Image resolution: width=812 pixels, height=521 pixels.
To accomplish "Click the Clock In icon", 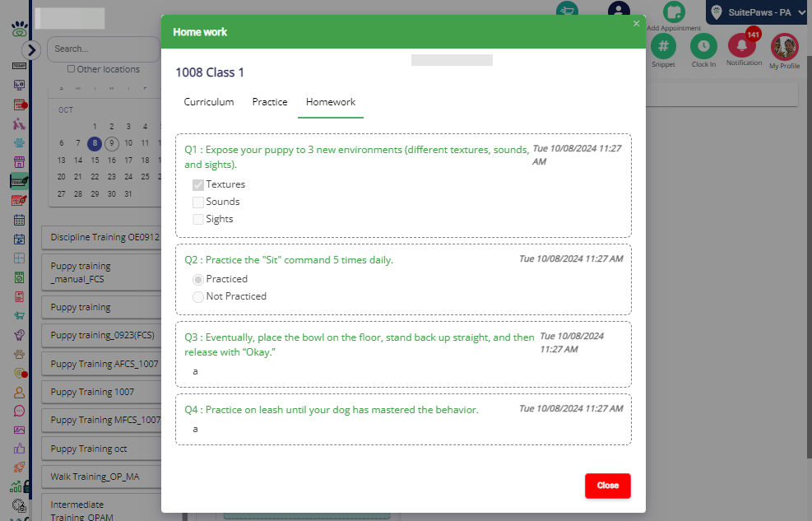I will [703, 47].
